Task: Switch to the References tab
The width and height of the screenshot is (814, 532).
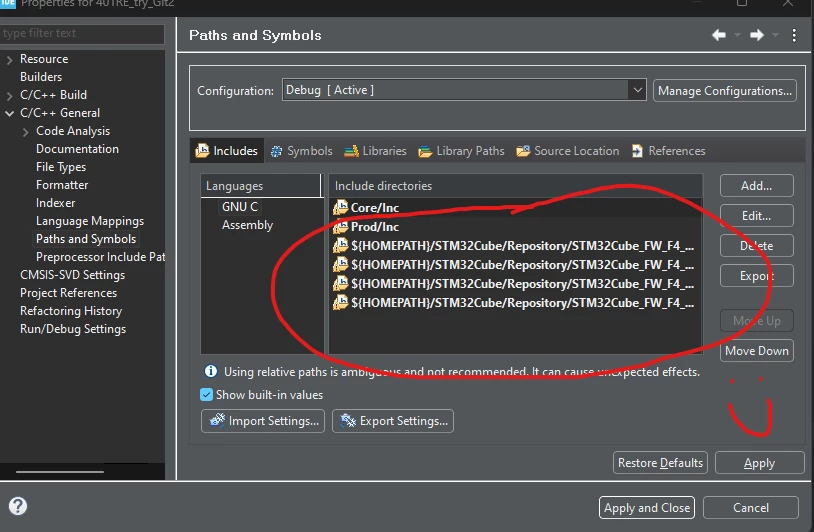Action: (669, 151)
